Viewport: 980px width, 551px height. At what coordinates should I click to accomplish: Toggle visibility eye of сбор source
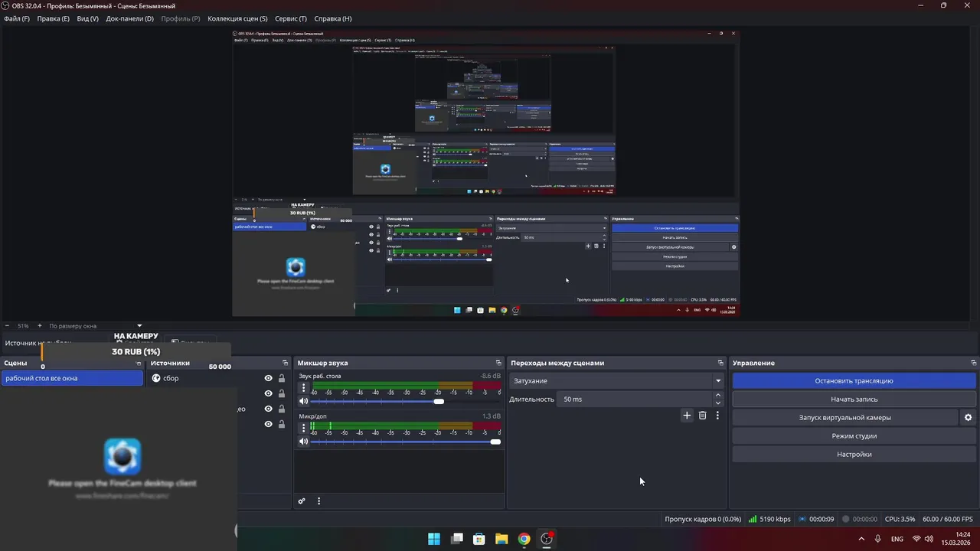(268, 378)
